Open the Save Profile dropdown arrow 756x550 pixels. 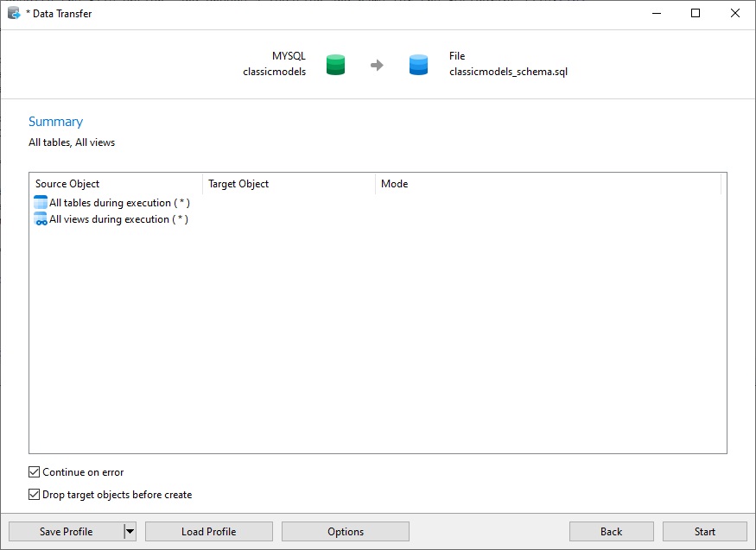pyautogui.click(x=130, y=532)
